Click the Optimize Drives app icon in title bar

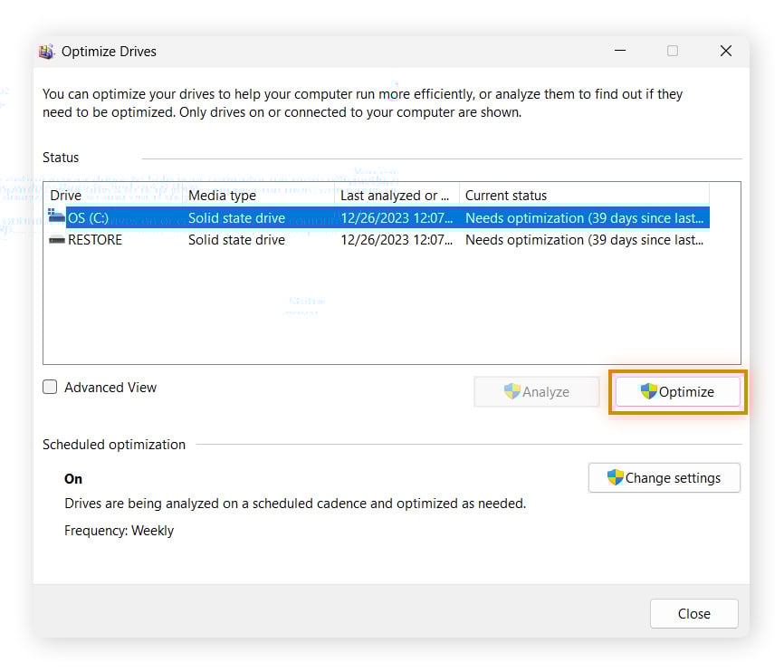47,52
